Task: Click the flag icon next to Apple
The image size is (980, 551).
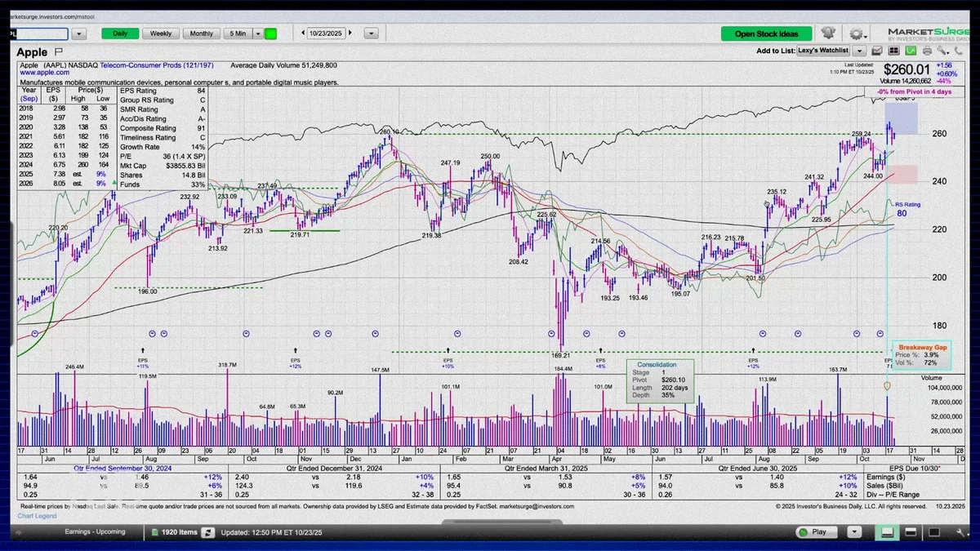Action: tap(59, 52)
